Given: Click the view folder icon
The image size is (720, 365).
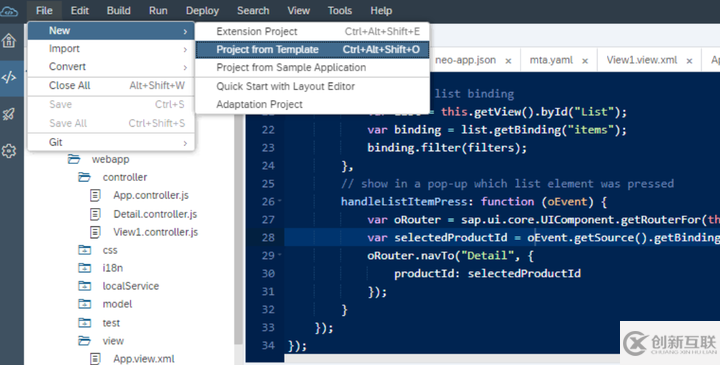Looking at the screenshot, I should (84, 341).
